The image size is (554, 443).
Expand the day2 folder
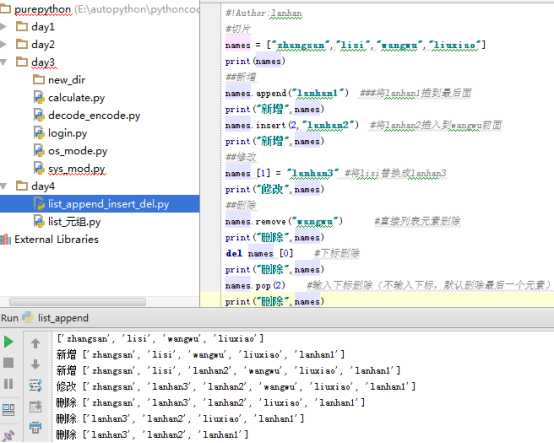click(x=3, y=44)
